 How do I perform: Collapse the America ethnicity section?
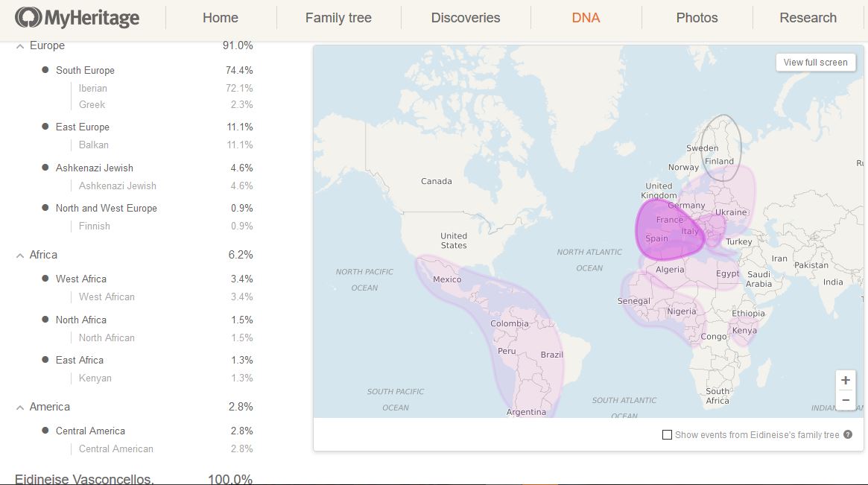tap(20, 408)
